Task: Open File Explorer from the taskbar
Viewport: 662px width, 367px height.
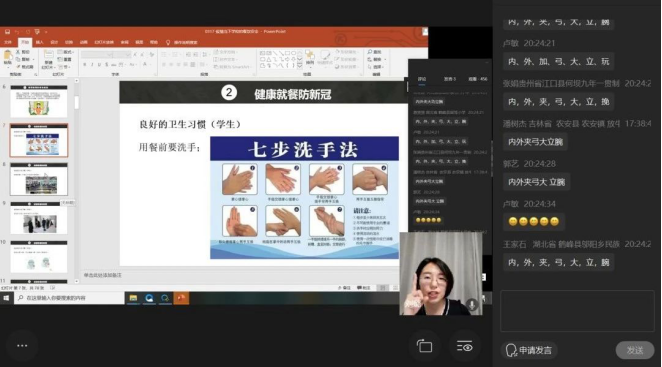Action: click(133, 298)
